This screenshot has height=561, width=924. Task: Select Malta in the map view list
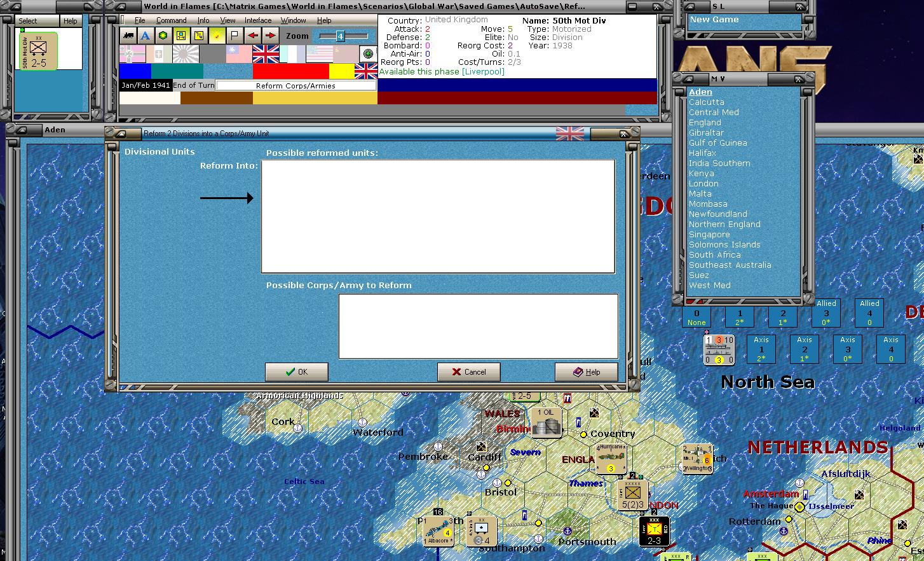pyautogui.click(x=700, y=193)
